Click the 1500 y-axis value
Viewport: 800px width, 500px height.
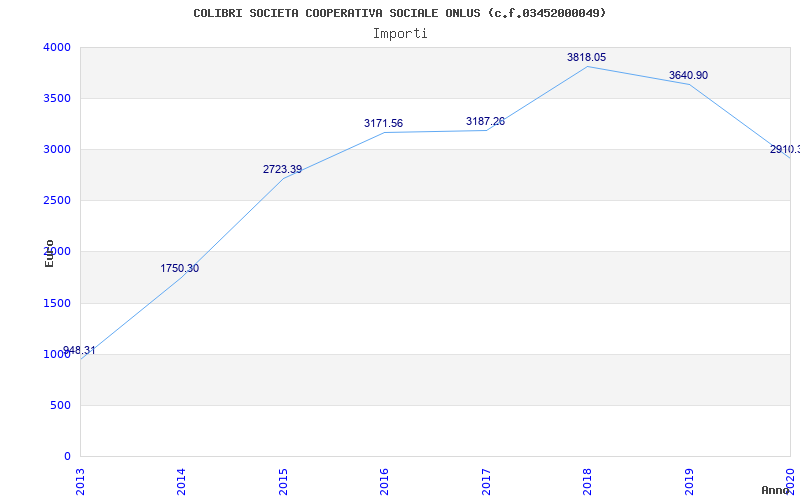click(57, 304)
